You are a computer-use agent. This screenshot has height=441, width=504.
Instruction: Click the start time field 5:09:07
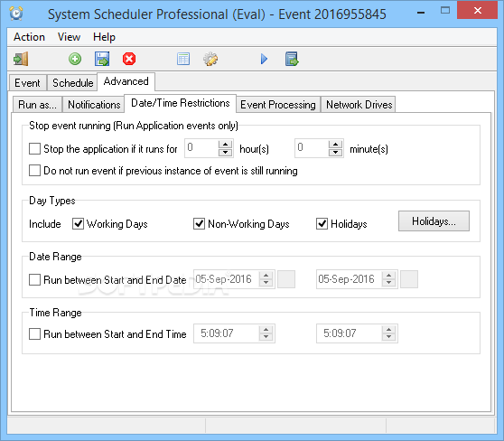tap(227, 333)
